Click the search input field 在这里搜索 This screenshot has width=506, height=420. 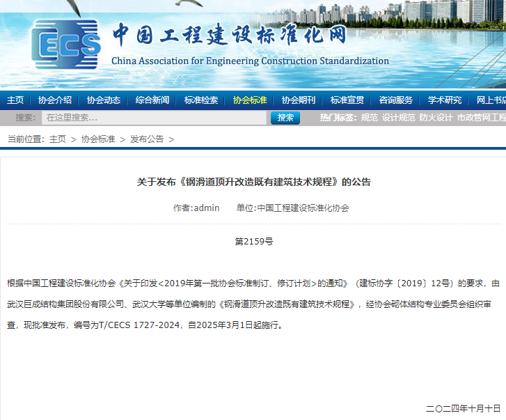[153, 118]
